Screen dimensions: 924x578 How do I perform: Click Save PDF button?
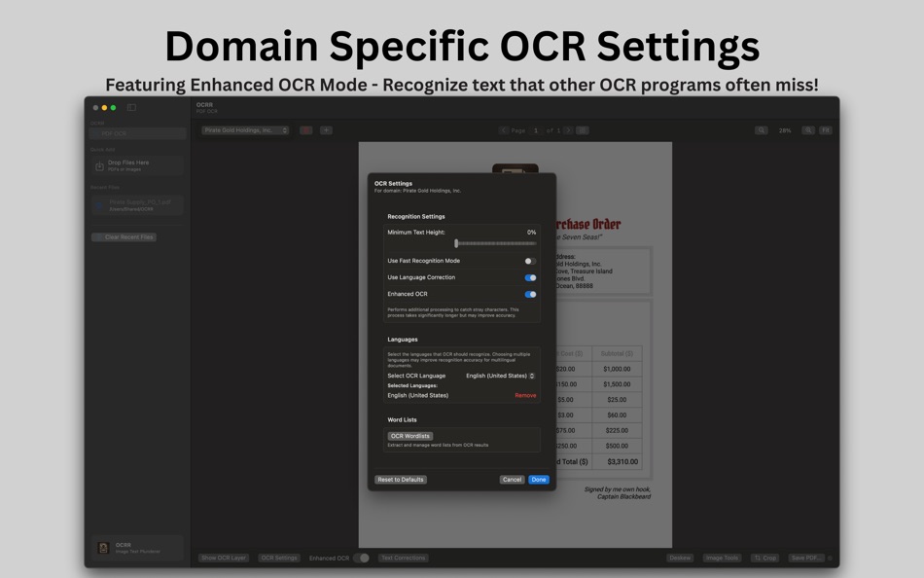806,558
